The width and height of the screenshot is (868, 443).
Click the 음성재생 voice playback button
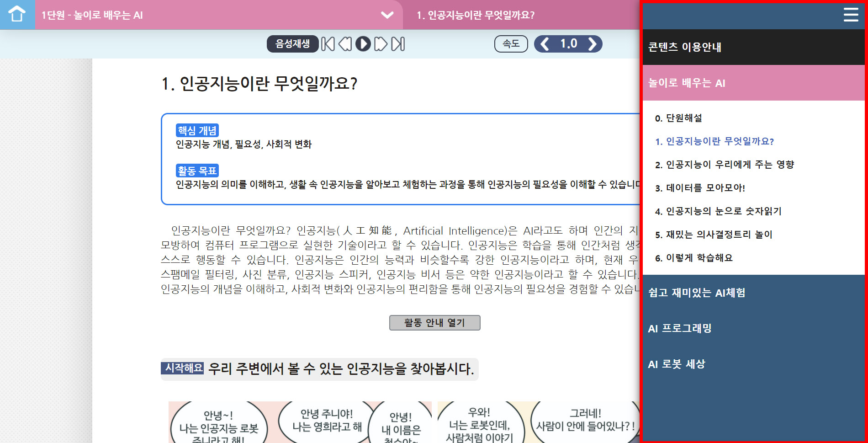tap(292, 44)
